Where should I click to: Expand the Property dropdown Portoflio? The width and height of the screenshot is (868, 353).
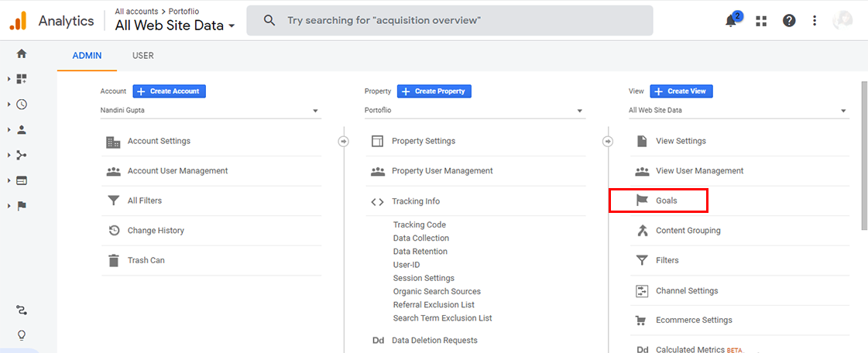pyautogui.click(x=475, y=111)
